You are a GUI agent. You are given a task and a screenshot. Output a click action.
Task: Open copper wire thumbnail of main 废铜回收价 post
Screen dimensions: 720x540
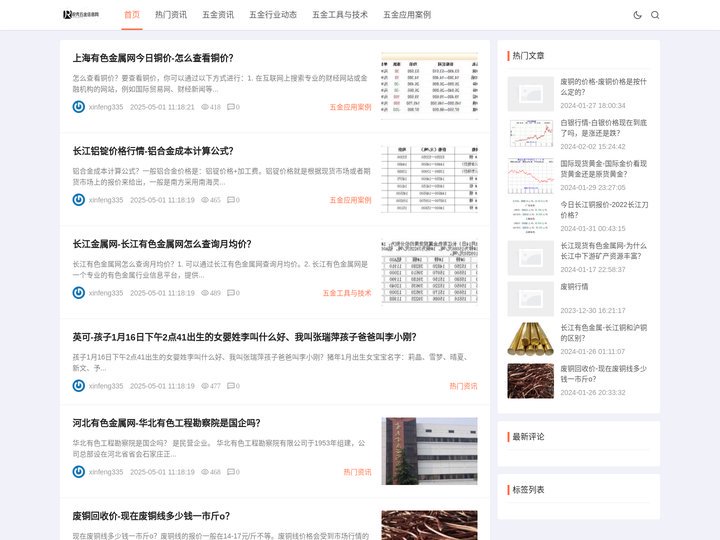(429, 525)
